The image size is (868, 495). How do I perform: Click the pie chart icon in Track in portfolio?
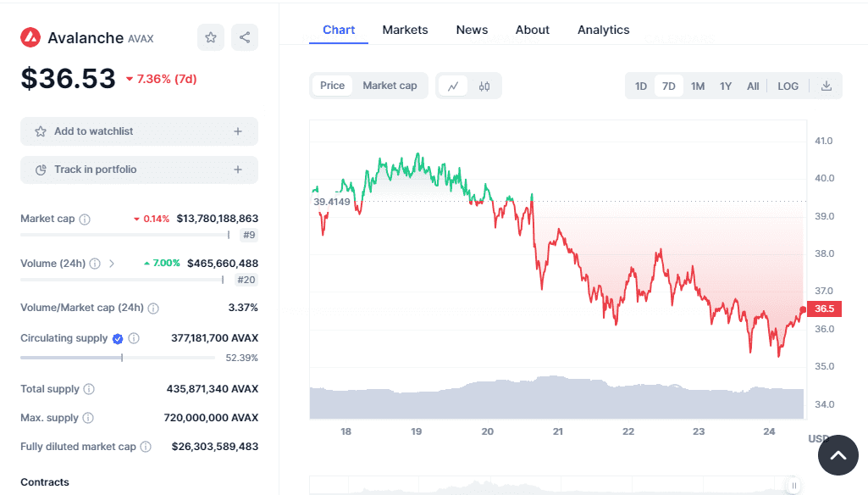click(41, 170)
